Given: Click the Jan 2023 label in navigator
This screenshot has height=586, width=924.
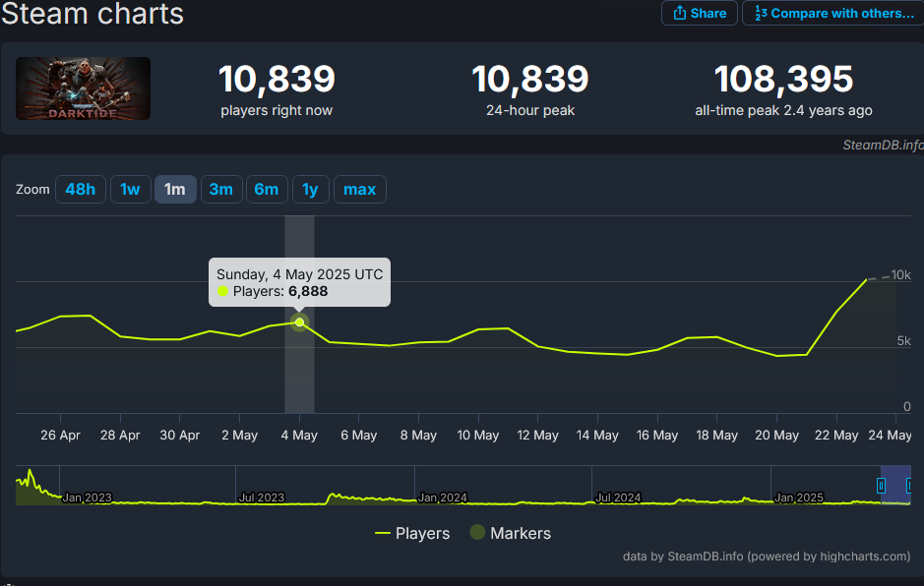Looking at the screenshot, I should coord(87,498).
